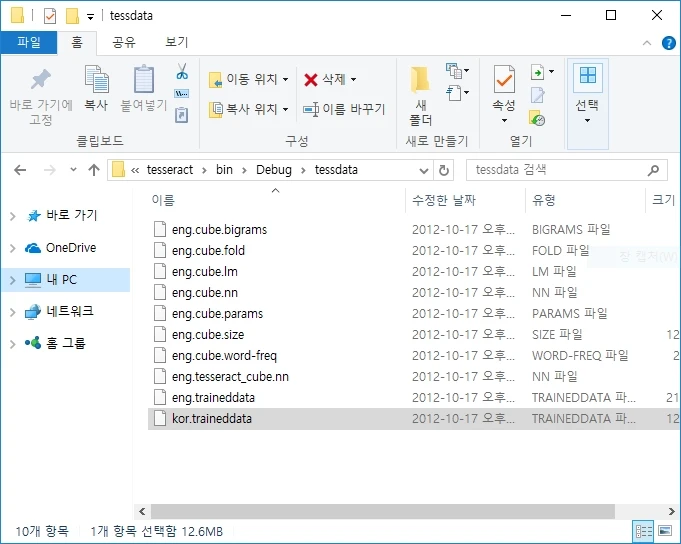
Task: Switch to large thumbnails view icon
Action: [x=664, y=531]
